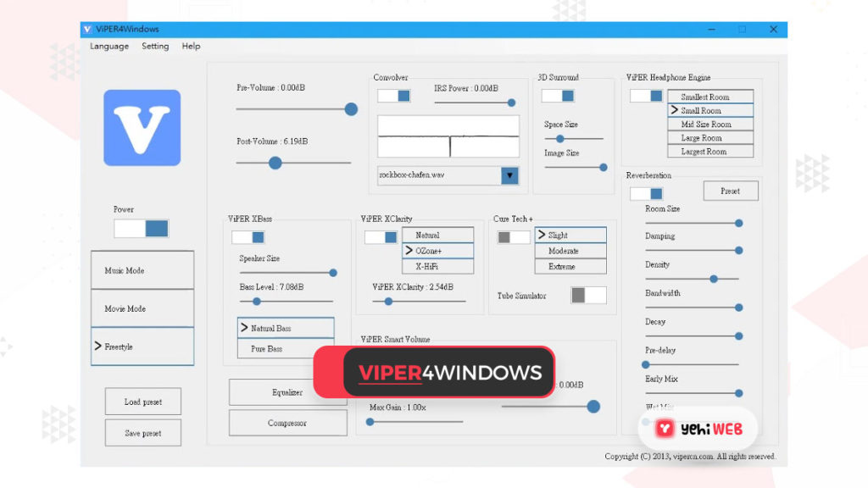Enable the Convolver toggle switch
The height and width of the screenshot is (488, 868).
(393, 96)
